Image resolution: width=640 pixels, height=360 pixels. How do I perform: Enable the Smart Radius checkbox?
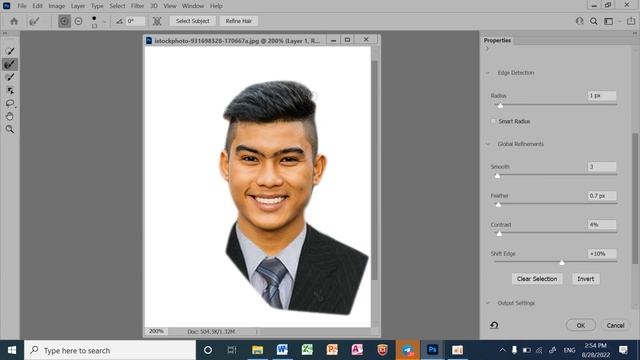[493, 121]
